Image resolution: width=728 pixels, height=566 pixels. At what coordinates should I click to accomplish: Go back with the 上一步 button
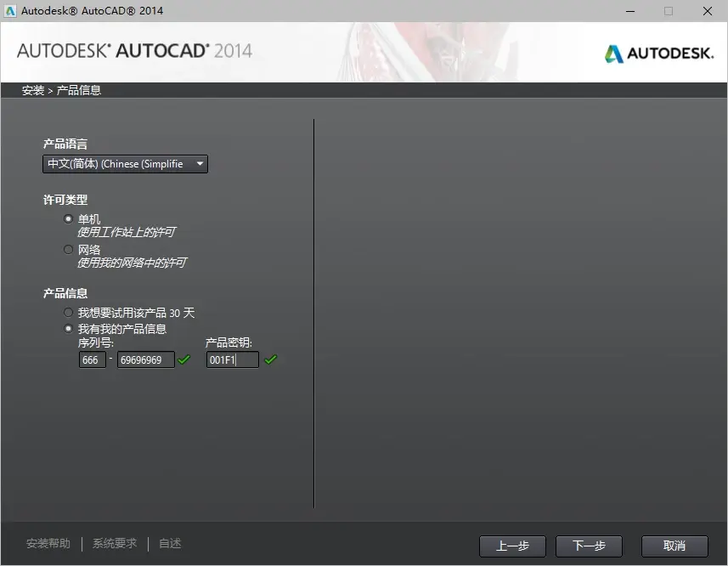point(512,546)
